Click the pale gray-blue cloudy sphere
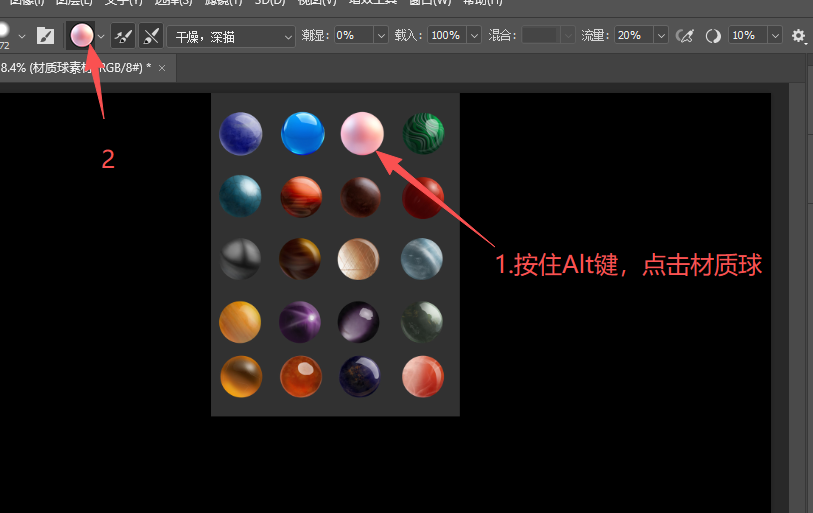This screenshot has width=813, height=513. click(x=422, y=259)
